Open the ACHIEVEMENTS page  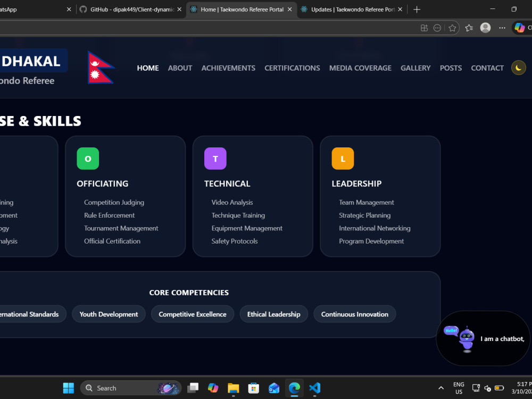click(x=228, y=68)
